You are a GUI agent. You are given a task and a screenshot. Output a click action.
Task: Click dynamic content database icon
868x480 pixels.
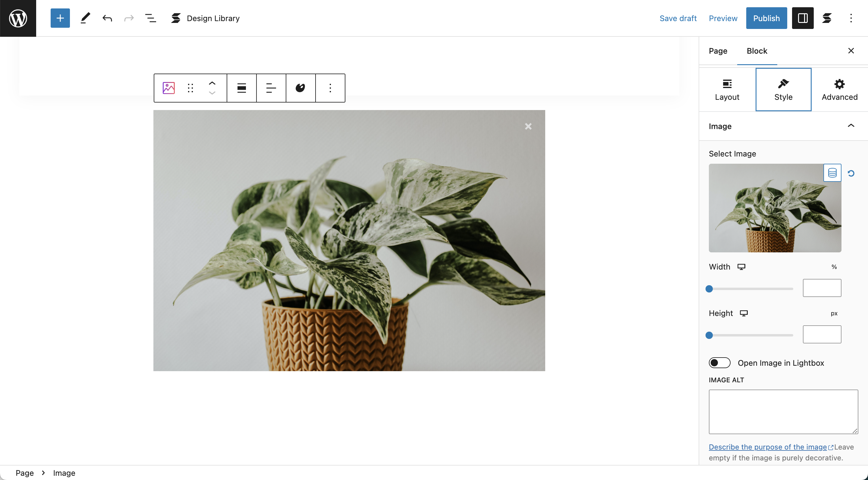(832, 173)
